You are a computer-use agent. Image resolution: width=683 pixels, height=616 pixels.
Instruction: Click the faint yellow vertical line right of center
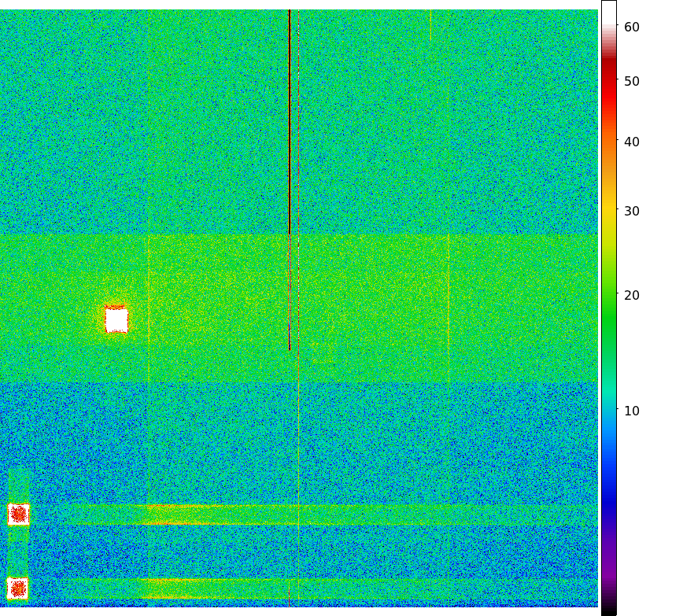coord(449,307)
